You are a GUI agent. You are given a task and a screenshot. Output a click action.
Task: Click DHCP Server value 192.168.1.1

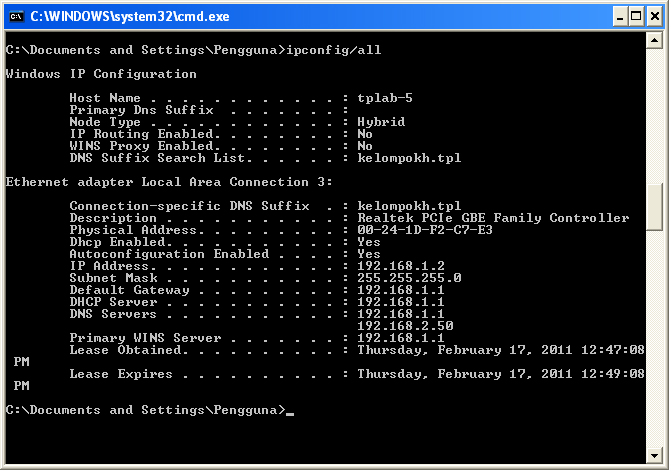click(401, 302)
